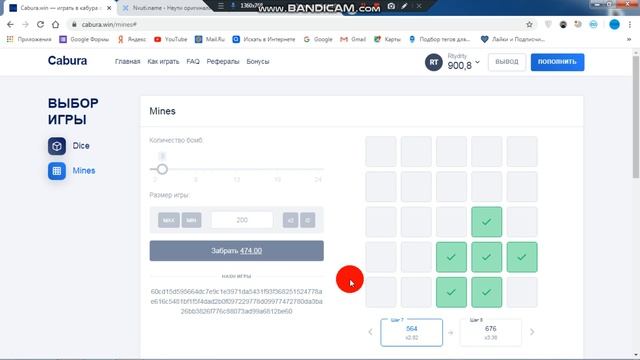Click the page vertical scrollbar

636,116
